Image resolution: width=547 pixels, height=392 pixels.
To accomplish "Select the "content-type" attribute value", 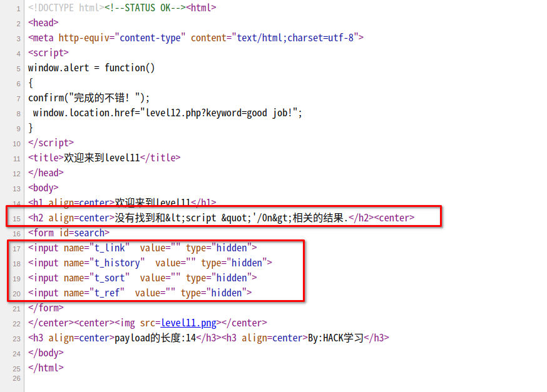I will 150,38.
